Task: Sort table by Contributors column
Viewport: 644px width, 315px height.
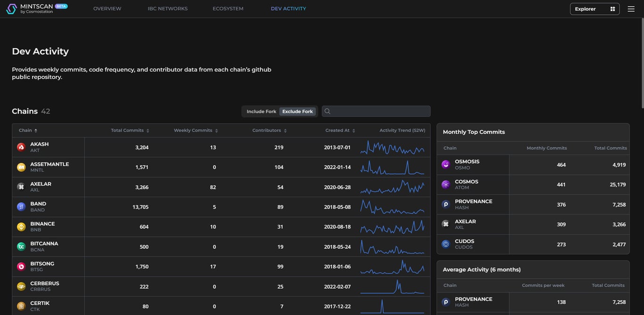Action: [269, 130]
